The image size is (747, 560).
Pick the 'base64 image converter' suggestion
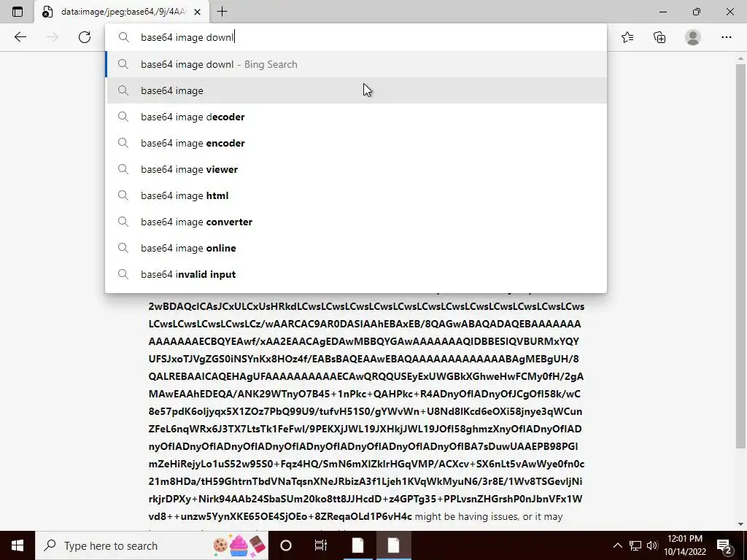pos(356,222)
